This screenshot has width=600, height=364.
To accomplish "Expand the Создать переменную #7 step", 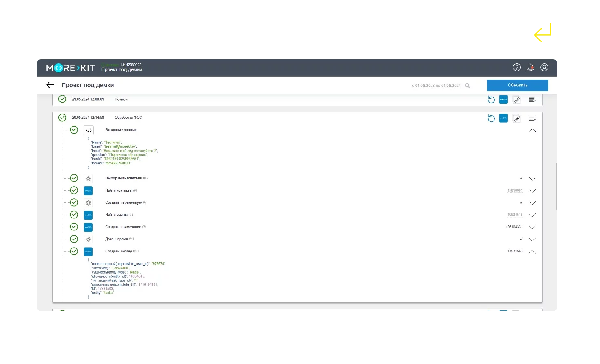I will coord(532,203).
